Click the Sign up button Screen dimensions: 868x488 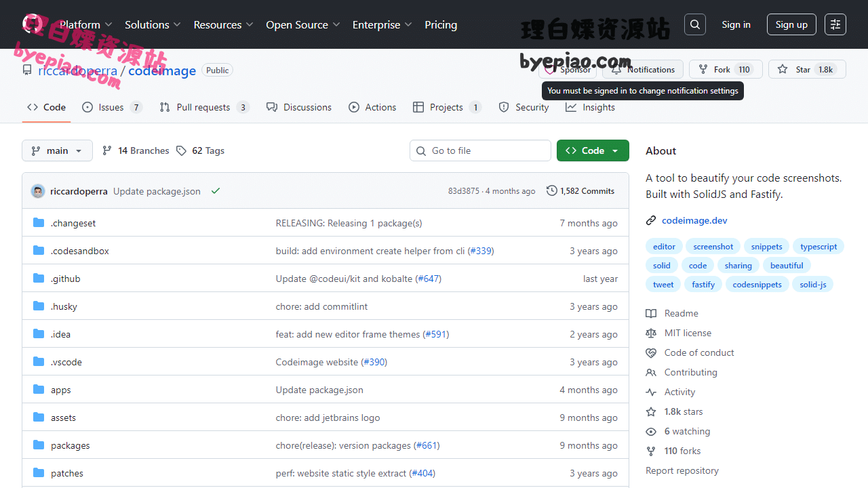point(791,24)
